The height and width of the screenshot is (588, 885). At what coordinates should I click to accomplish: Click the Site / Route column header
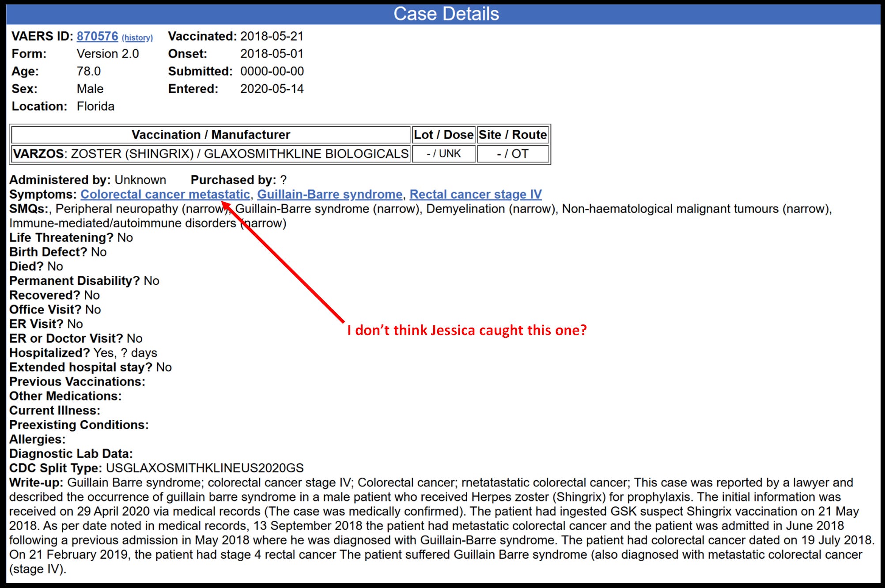pos(512,135)
